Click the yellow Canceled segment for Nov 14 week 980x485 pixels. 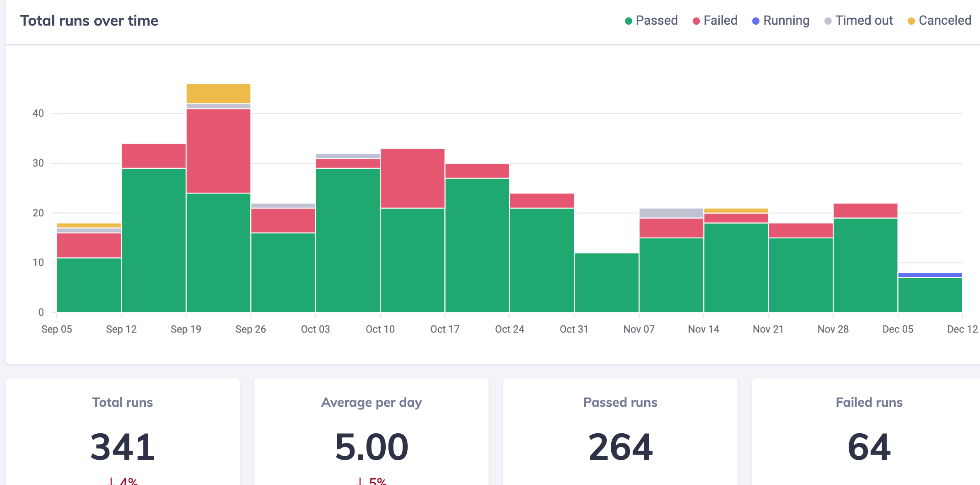736,210
